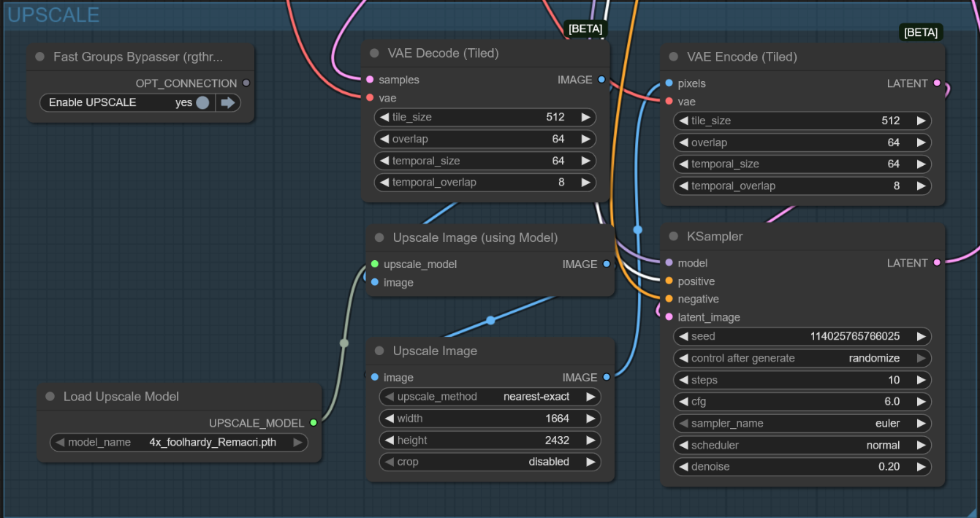Select the UPSCALE group title
The width and height of the screenshot is (980, 518).
click(x=53, y=15)
